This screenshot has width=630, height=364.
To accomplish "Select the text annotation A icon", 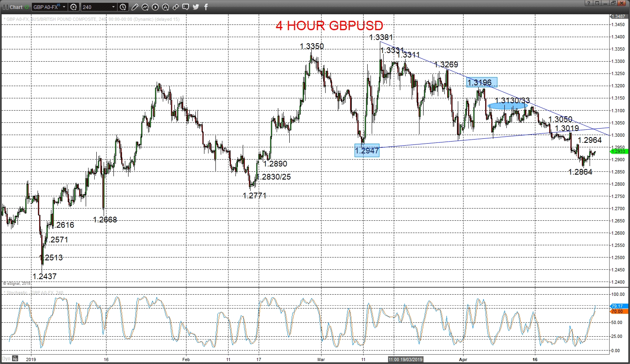I will (x=166, y=7).
